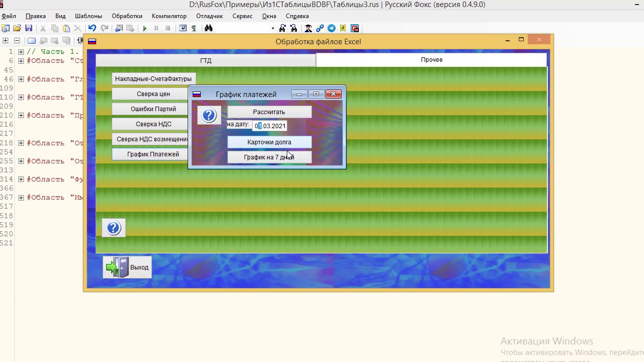The width and height of the screenshot is (644, 362).
Task: Paste from clipboard using the toolbar icon
Action: pyautogui.click(x=66, y=28)
